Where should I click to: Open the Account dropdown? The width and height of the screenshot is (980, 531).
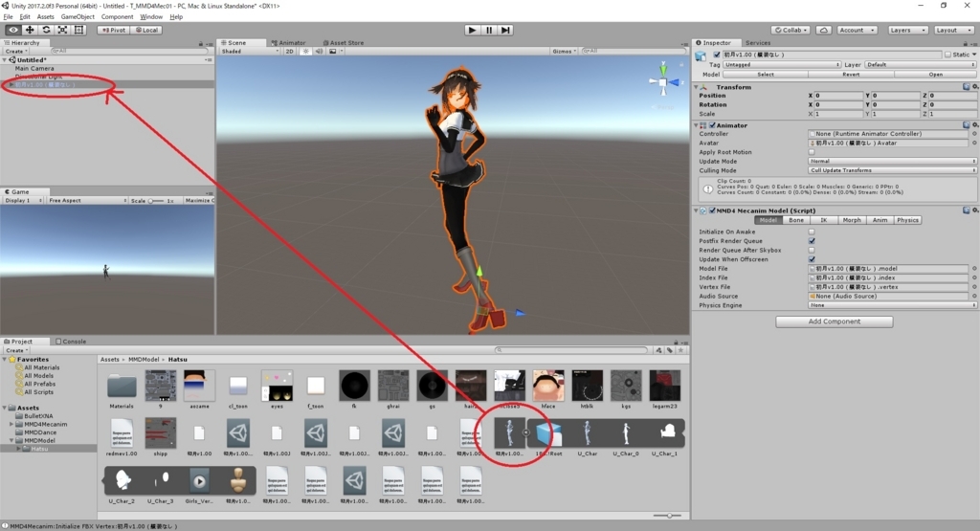[x=857, y=30]
